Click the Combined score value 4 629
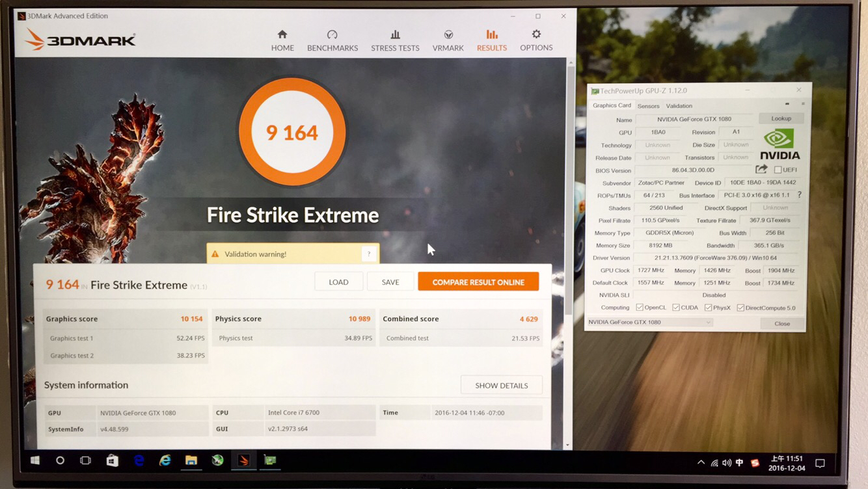Image resolution: width=868 pixels, height=489 pixels. point(528,319)
